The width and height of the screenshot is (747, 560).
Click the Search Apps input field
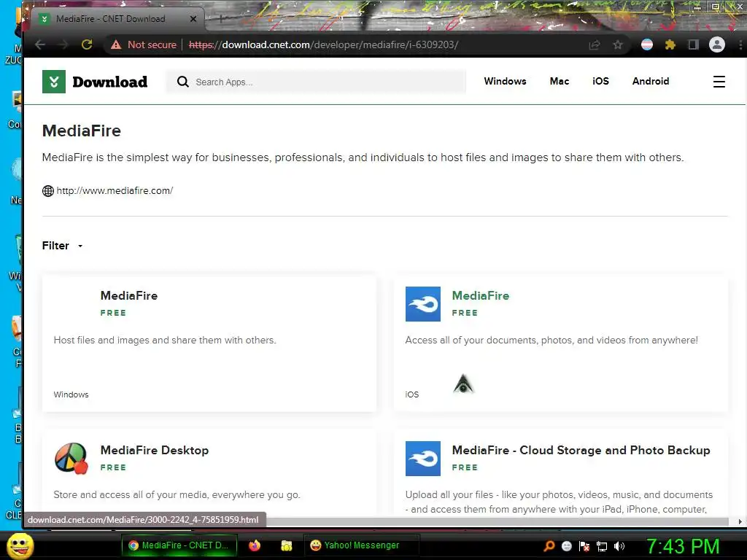(x=316, y=82)
